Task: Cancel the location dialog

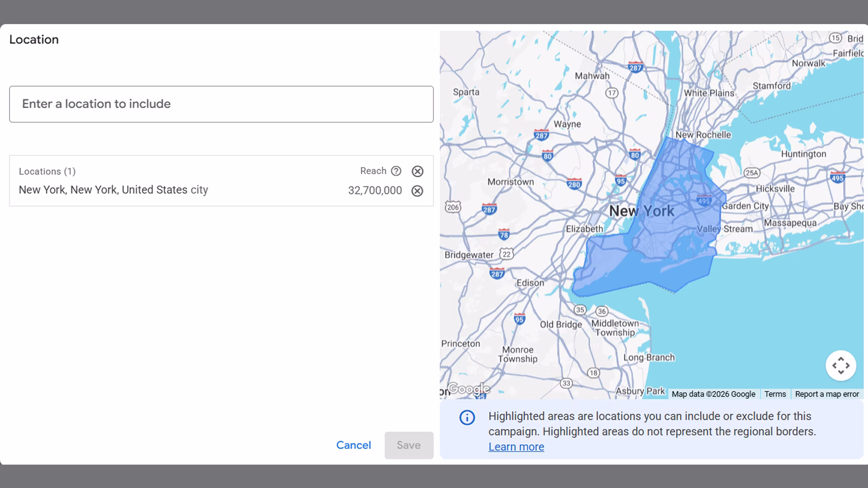Action: tap(354, 445)
